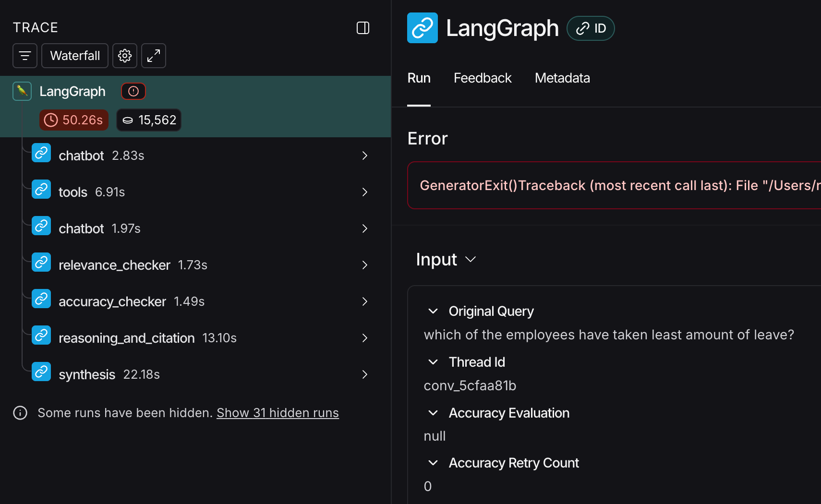This screenshot has height=504, width=821.
Task: Click chain icon of tools run
Action: [41, 190]
